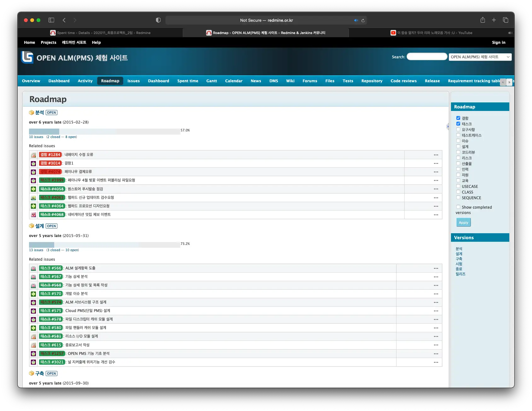532x411 pixels.
Task: Click avatar icon of issue #615
Action: pos(33,345)
